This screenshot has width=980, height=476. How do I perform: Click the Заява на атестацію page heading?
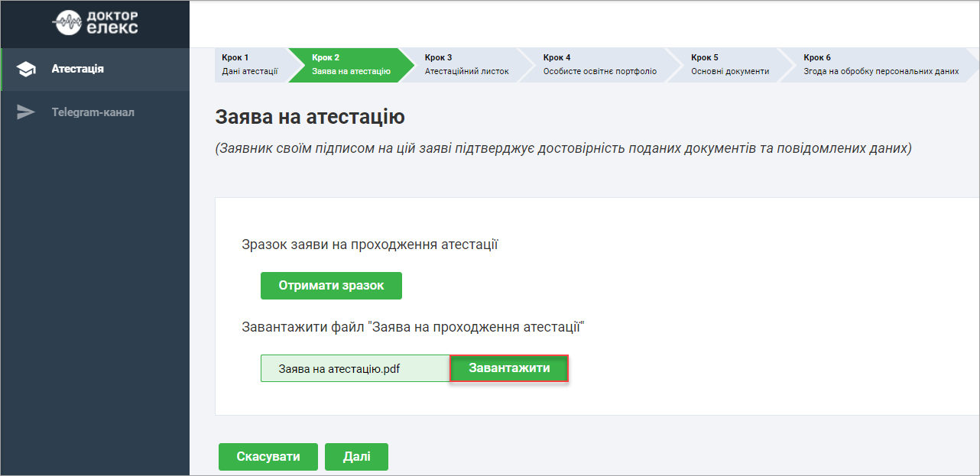point(310,117)
